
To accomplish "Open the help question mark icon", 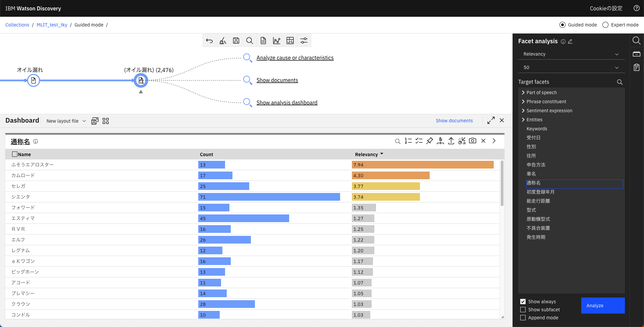I will 636,8.
